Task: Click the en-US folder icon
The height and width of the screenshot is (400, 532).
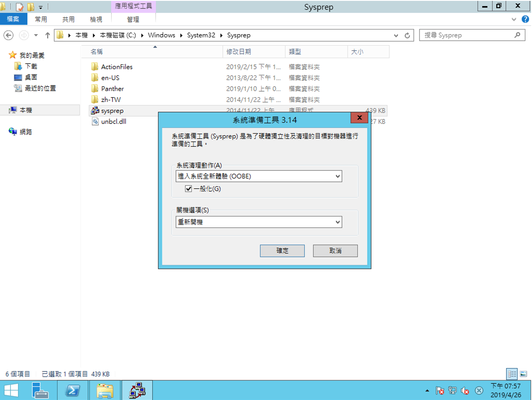Action: (x=95, y=78)
